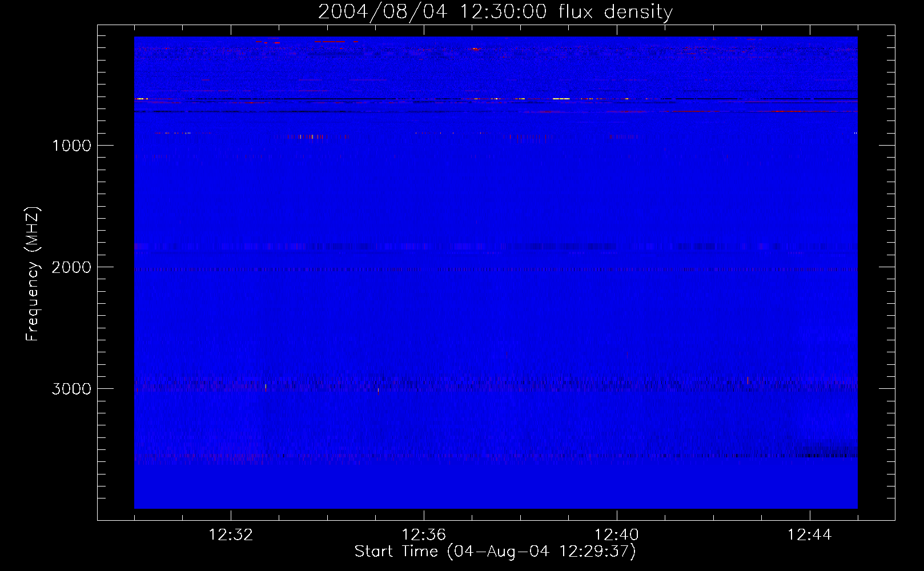Click the 1000 frequency tick label

click(x=71, y=146)
